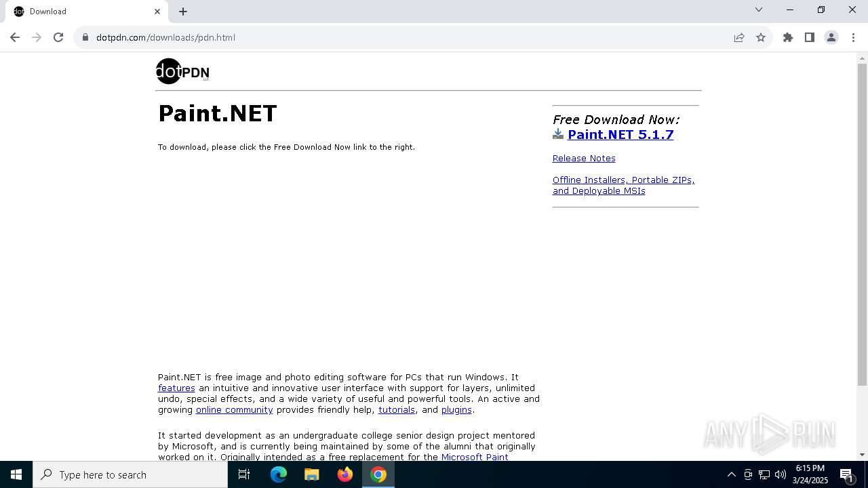Show hidden system tray icons
This screenshot has height=488, width=868.
click(731, 474)
